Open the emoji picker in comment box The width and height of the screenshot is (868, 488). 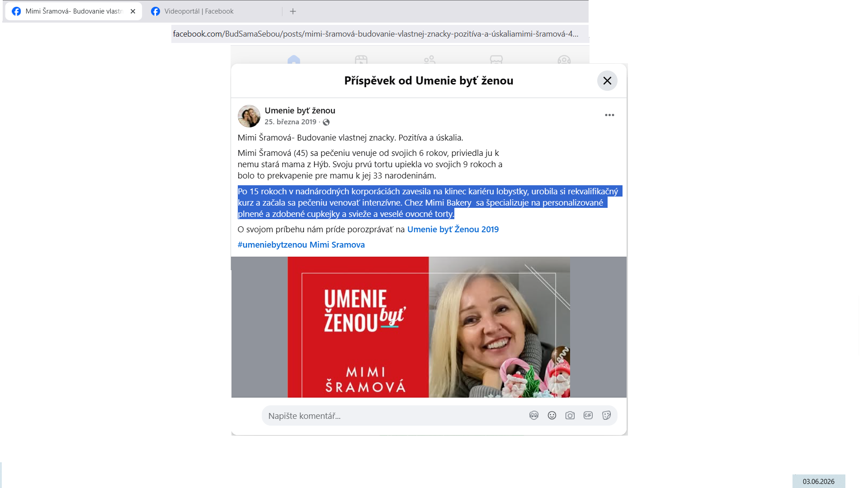552,416
